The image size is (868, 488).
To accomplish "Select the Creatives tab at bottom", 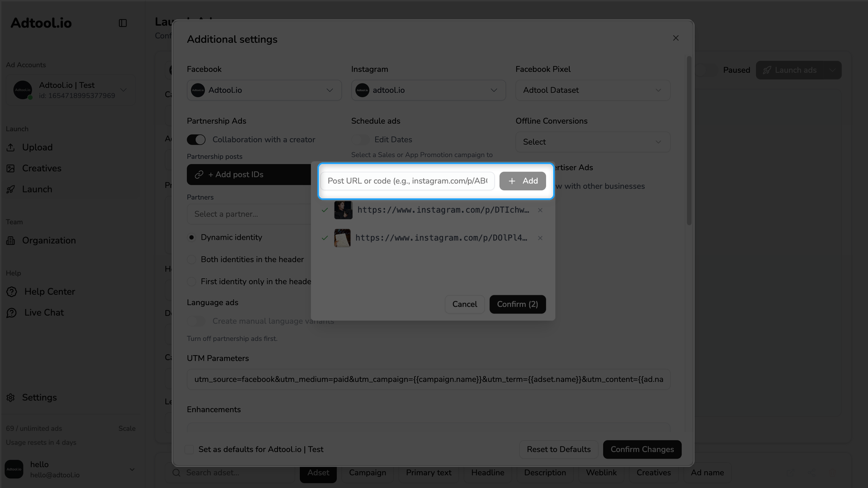I will tap(654, 473).
